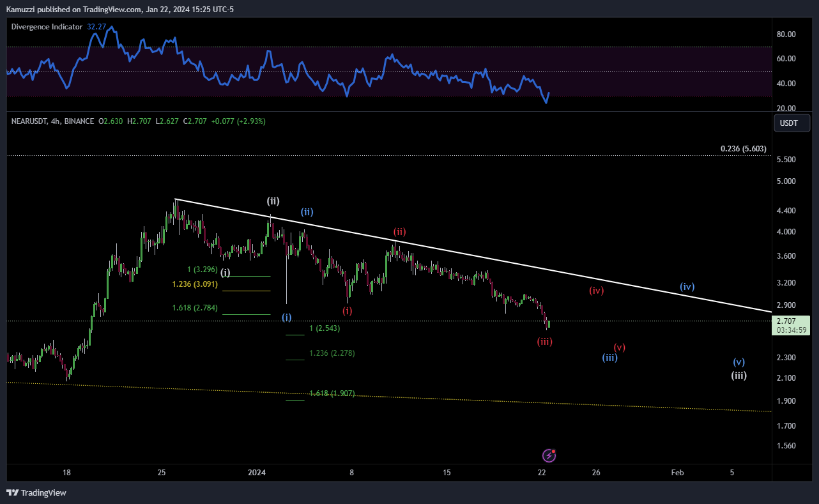Click the 1 (3.296) Fibonacci label
819x504 pixels.
(x=202, y=270)
